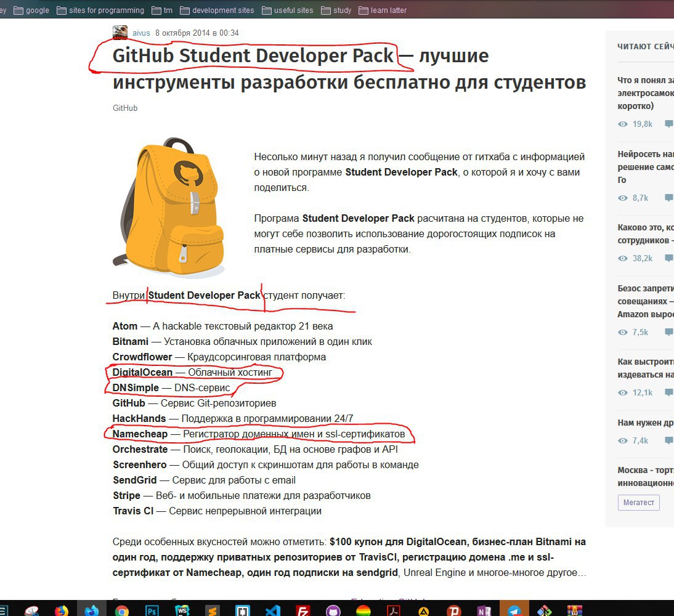Click the 'HackHands' list entry
674x616 pixels.
[233, 419]
